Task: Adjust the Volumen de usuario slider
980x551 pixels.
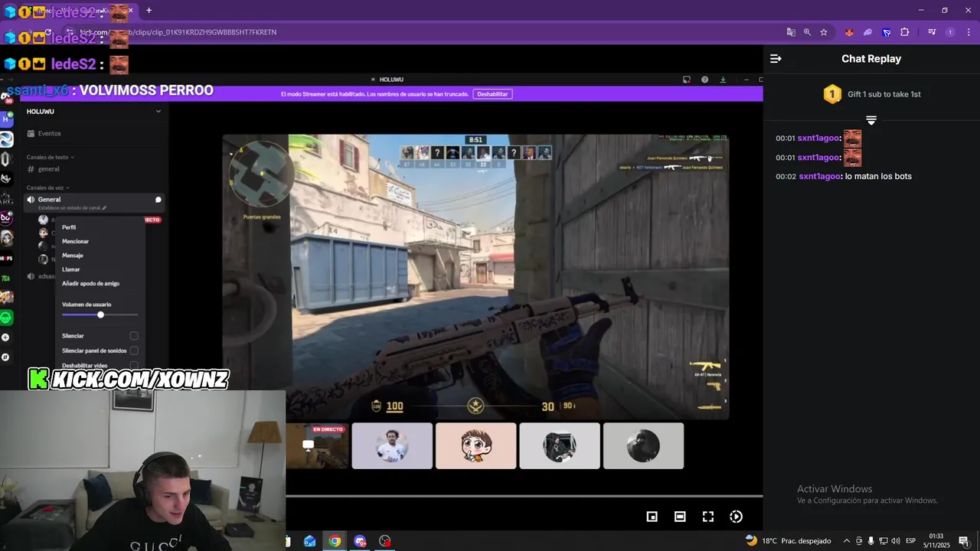Action: [x=100, y=315]
